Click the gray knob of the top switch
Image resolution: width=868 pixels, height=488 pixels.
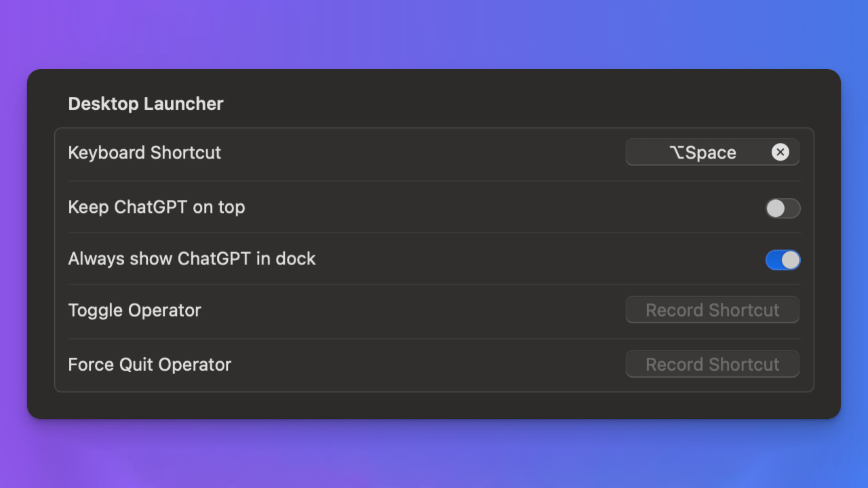click(x=776, y=208)
